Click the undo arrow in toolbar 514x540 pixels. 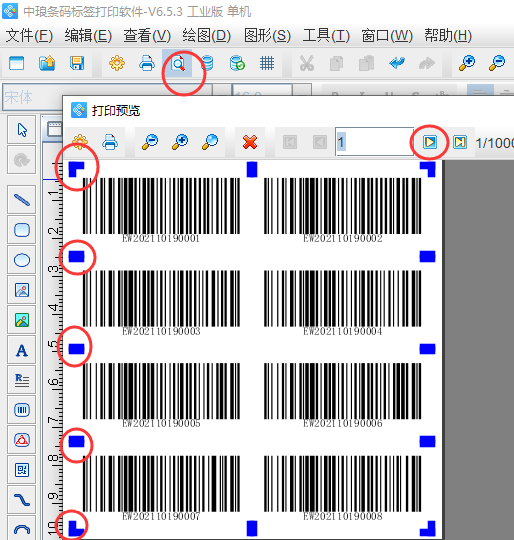397,63
